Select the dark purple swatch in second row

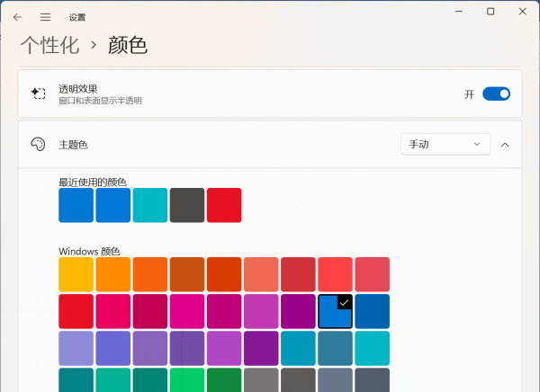(298, 311)
